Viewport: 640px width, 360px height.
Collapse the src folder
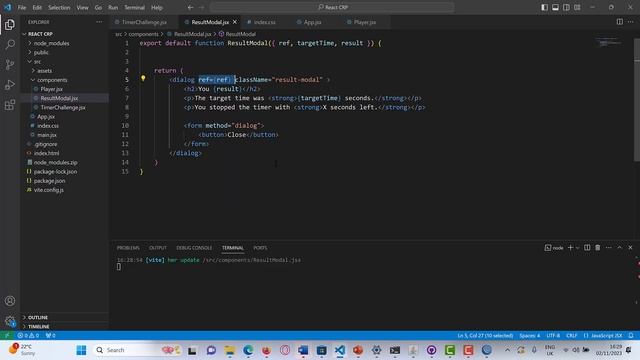[x=64, y=62]
